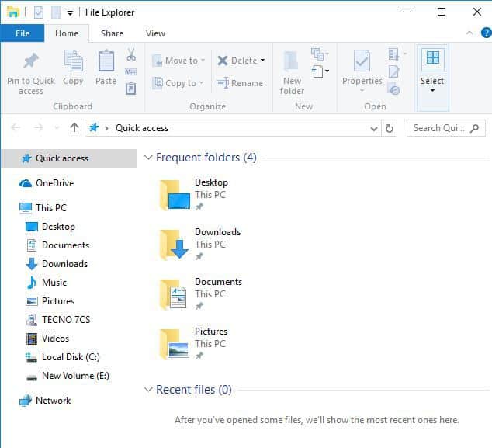The width and height of the screenshot is (492, 448).
Task: Click the Up one level arrow
Action: click(x=74, y=128)
